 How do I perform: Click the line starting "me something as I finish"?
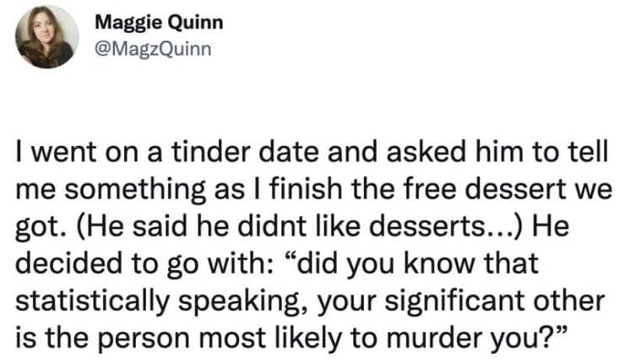(311, 191)
